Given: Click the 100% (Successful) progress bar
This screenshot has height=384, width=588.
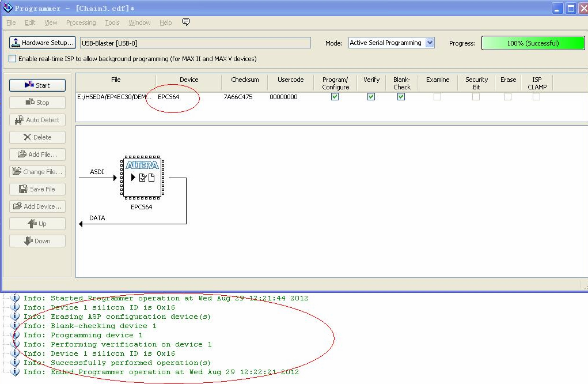Looking at the screenshot, I should (533, 43).
